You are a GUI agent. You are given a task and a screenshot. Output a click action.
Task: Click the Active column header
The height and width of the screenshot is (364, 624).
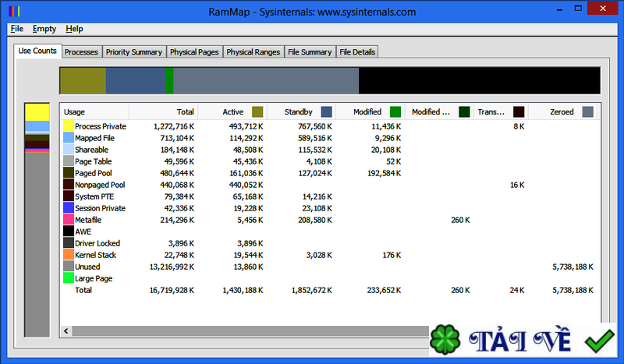point(232,111)
